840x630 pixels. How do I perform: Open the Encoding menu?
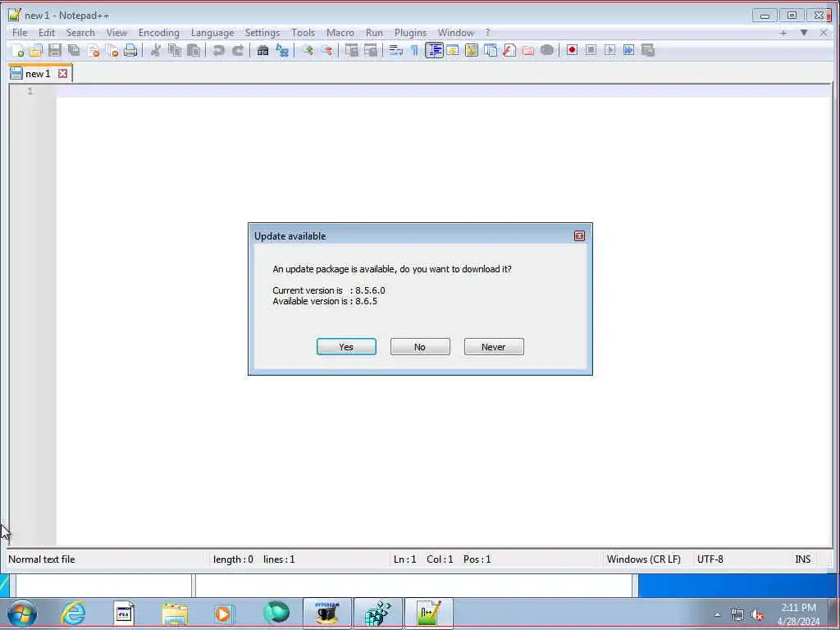(159, 33)
